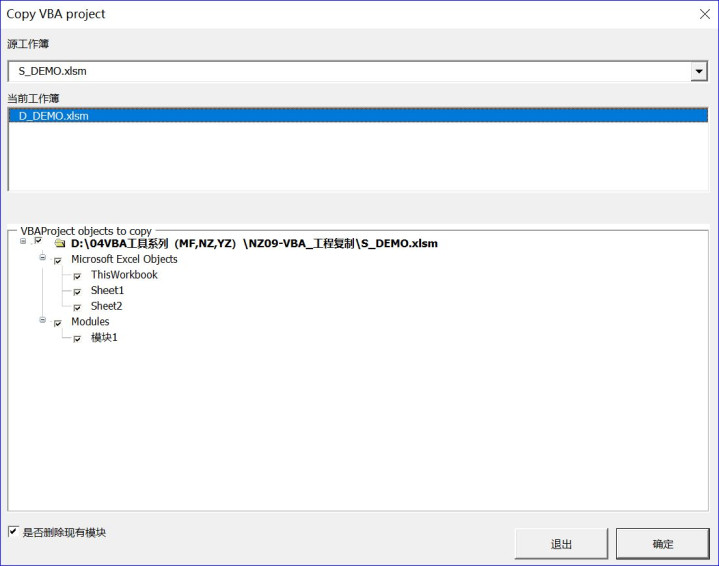The height and width of the screenshot is (566, 719).
Task: Select the Modules tree label
Action: (x=90, y=322)
